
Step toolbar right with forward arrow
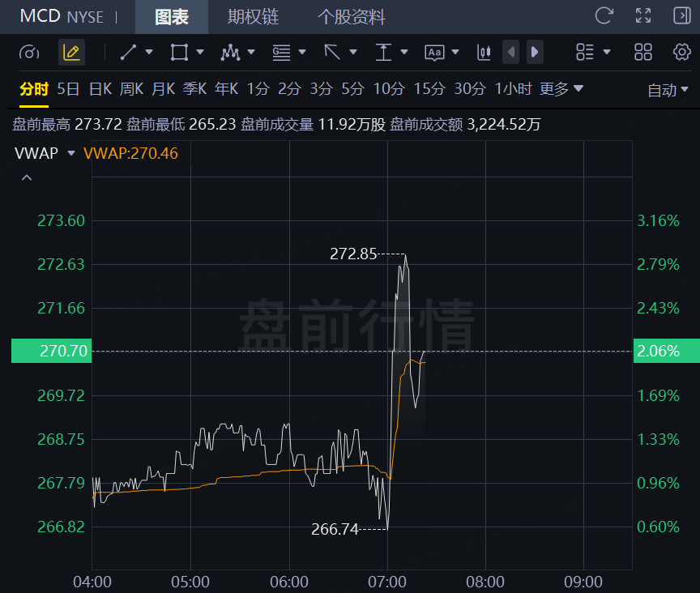(x=535, y=52)
